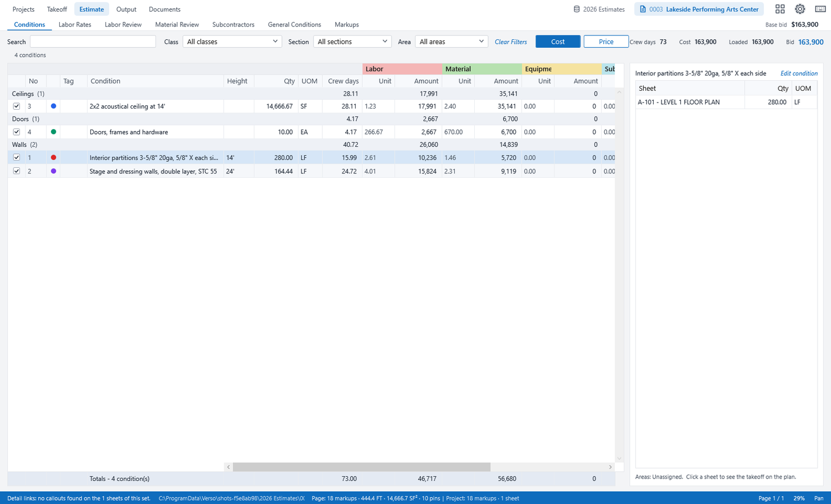The width and height of the screenshot is (831, 504).
Task: Open the Class dropdown
Action: coord(232,42)
